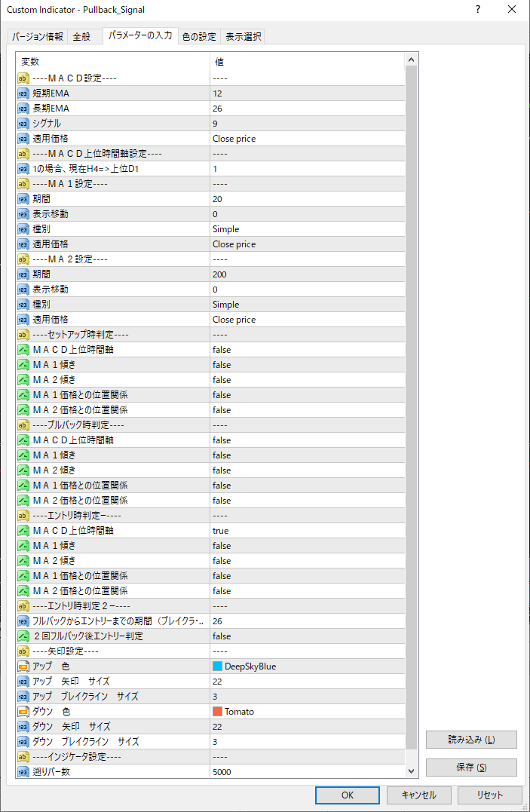This screenshot has width=530, height=812.
Task: Select the パラメーターの入力 tab
Action: tap(140, 35)
